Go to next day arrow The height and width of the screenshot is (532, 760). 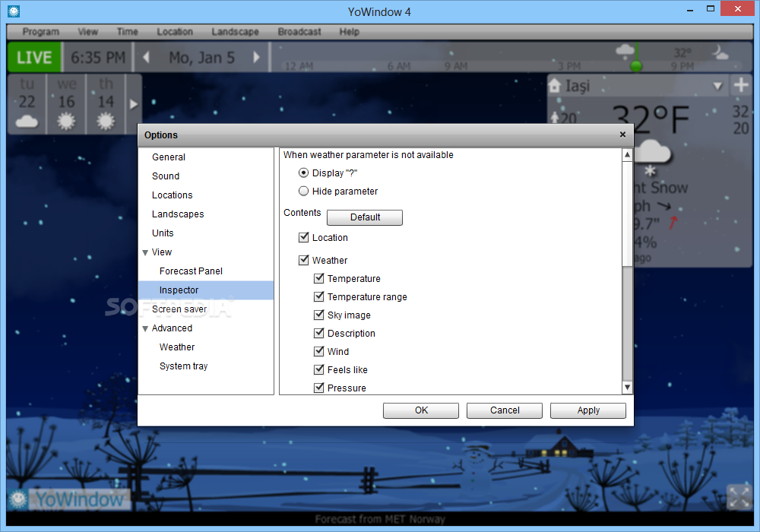pyautogui.click(x=256, y=57)
